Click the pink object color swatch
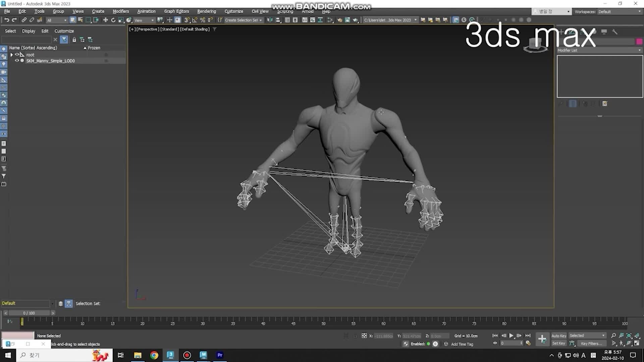This screenshot has width=644, height=362. coord(639,41)
